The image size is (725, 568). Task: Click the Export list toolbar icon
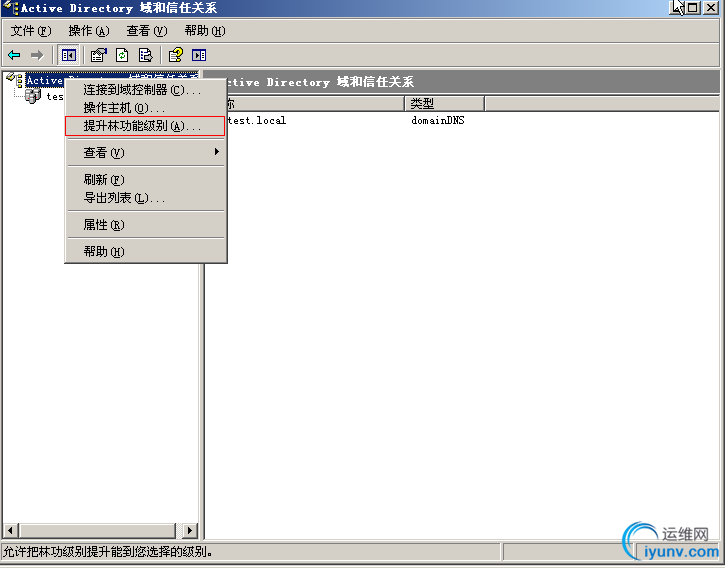[x=145, y=56]
